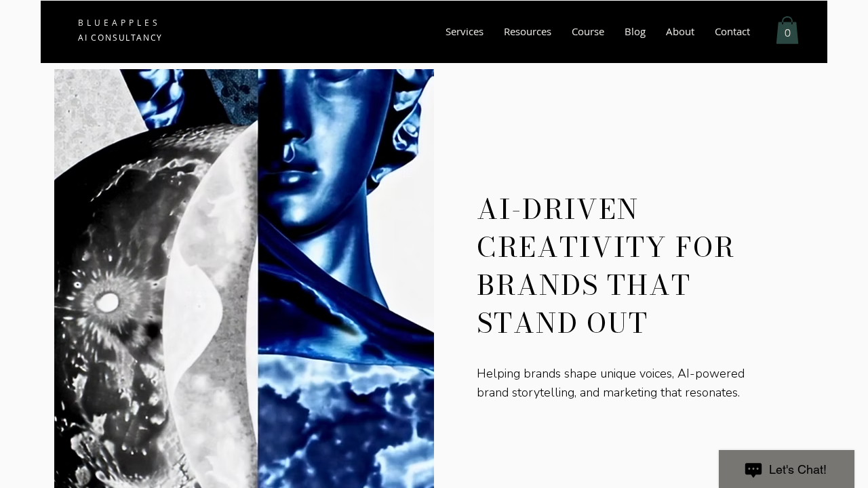The width and height of the screenshot is (868, 488).
Task: Click the BLUEAPPLES logo text
Action: click(x=118, y=22)
